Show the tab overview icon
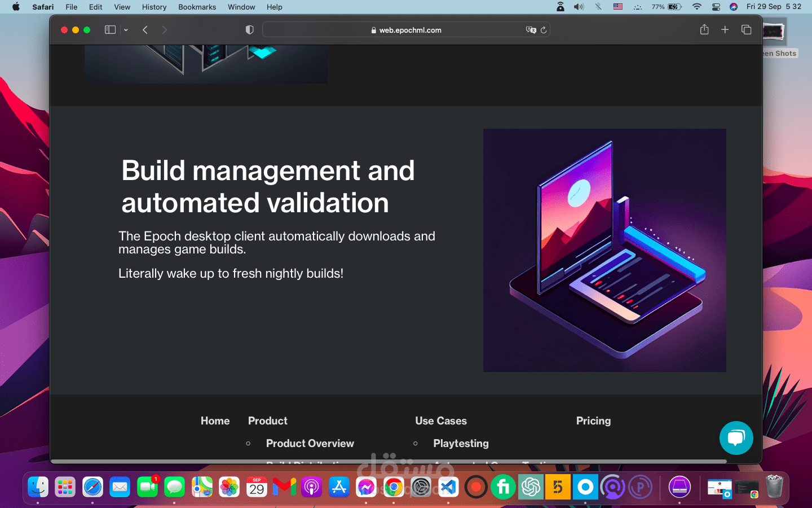812x508 pixels. pyautogui.click(x=746, y=29)
